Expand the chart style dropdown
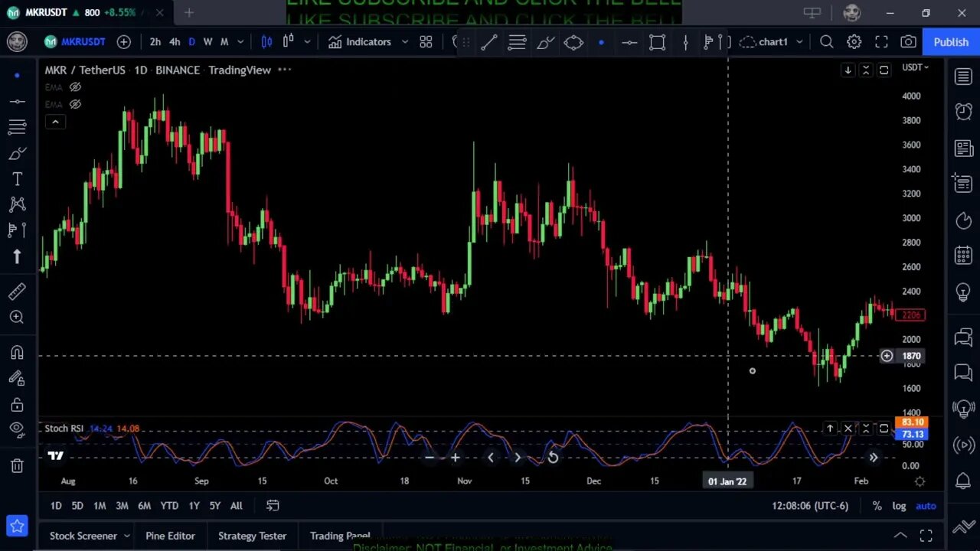 [x=307, y=41]
